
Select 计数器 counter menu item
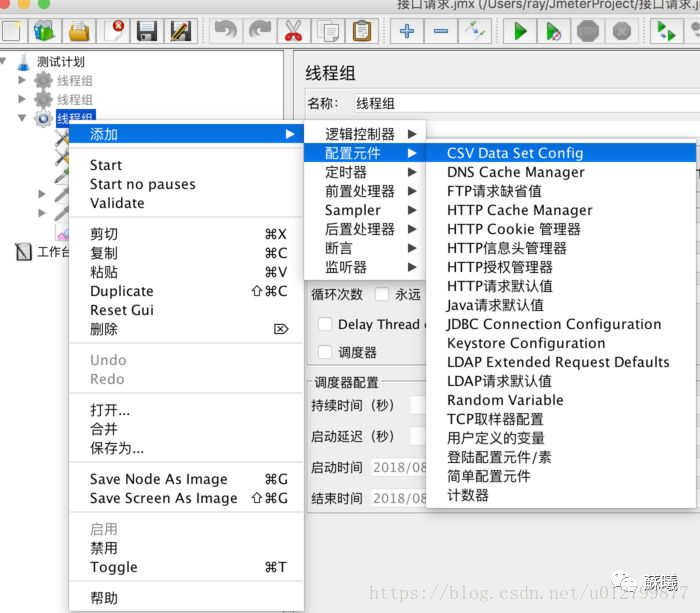click(x=561, y=495)
